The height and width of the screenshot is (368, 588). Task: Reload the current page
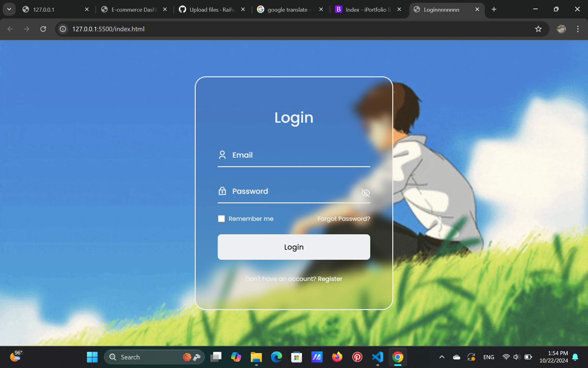click(x=43, y=29)
